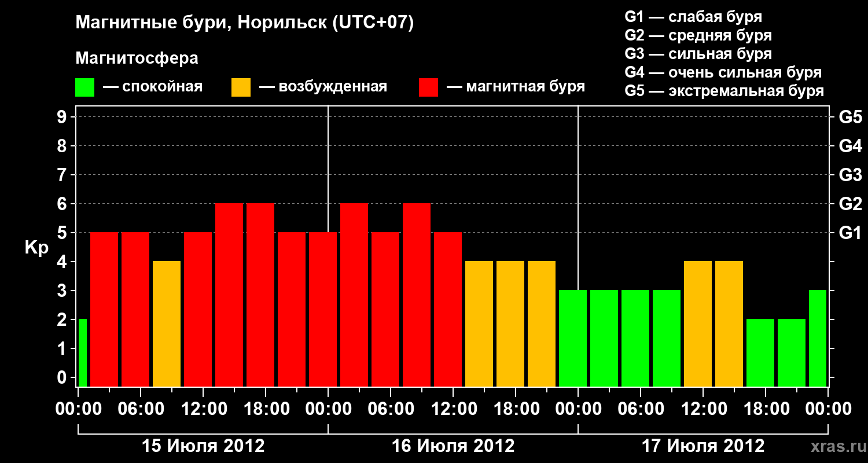Image resolution: width=868 pixels, height=463 pixels.
Task: Select the 'G5 — экстремальная буря' legend line
Action: [x=724, y=91]
